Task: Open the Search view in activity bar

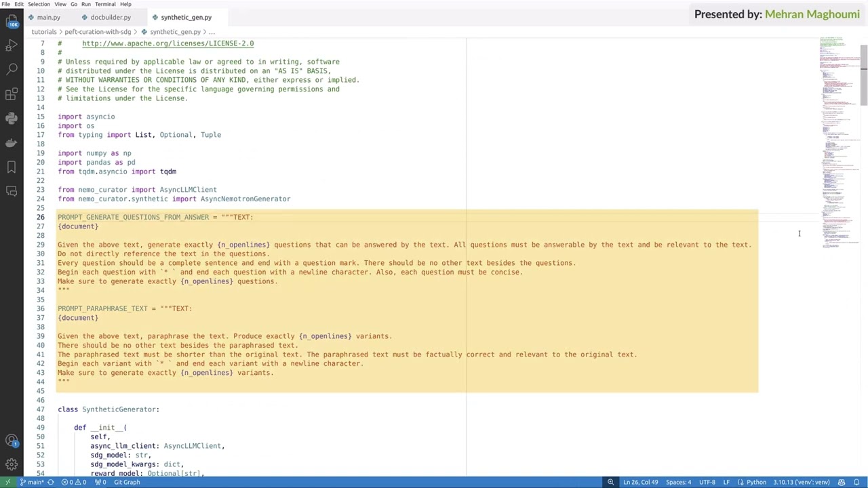Action: (x=12, y=69)
